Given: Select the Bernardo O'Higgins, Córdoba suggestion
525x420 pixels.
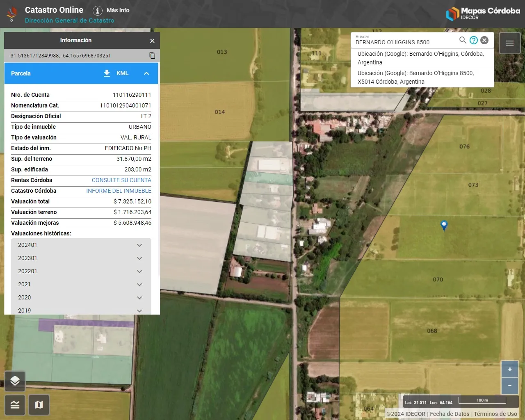Looking at the screenshot, I should click(x=422, y=58).
